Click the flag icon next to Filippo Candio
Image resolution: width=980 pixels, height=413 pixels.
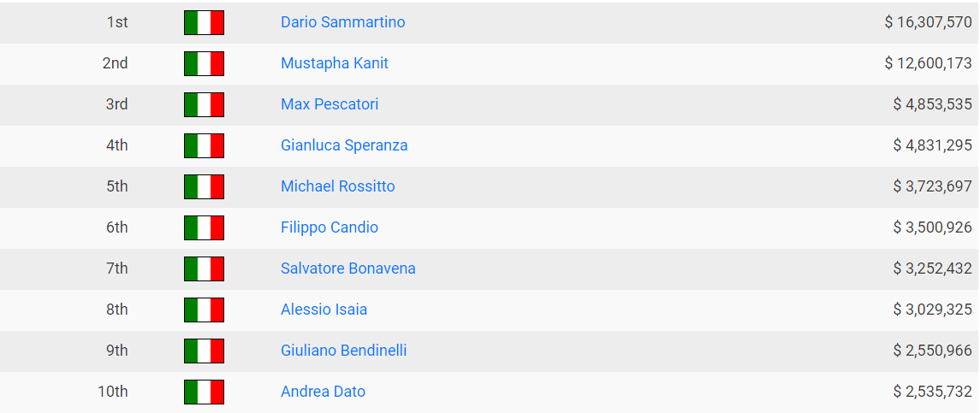[204, 227]
